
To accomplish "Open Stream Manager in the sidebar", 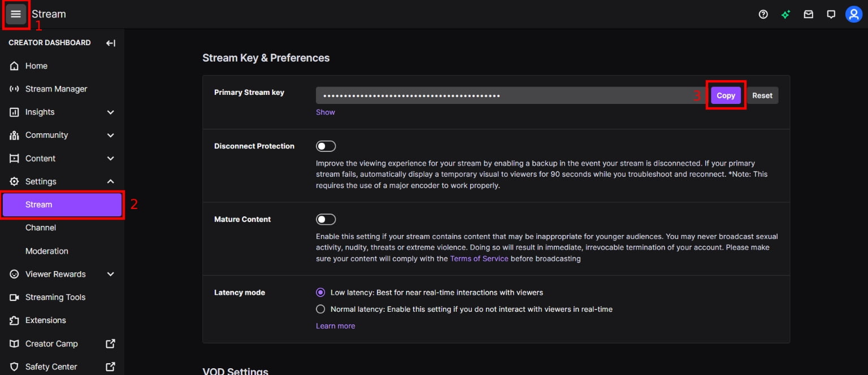I will [x=62, y=89].
